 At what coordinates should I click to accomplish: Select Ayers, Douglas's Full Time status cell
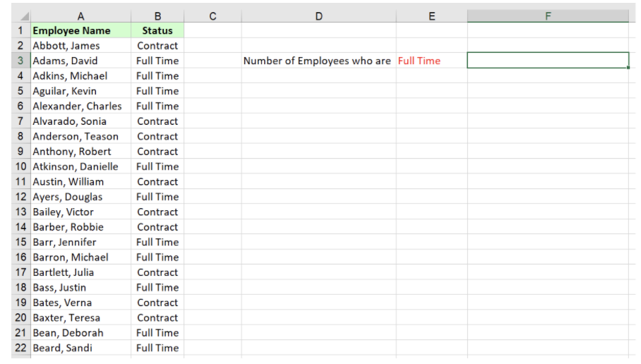point(157,197)
